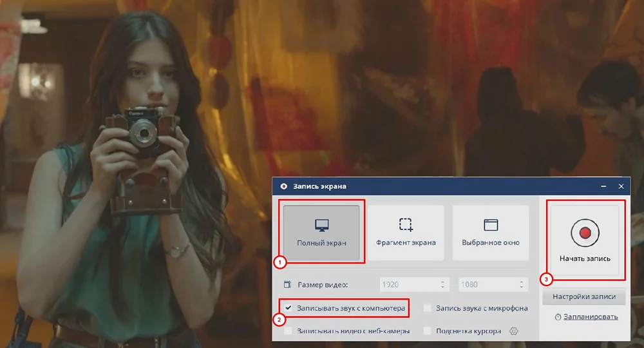Click the width 1920 spinner arrows

[x=442, y=284]
